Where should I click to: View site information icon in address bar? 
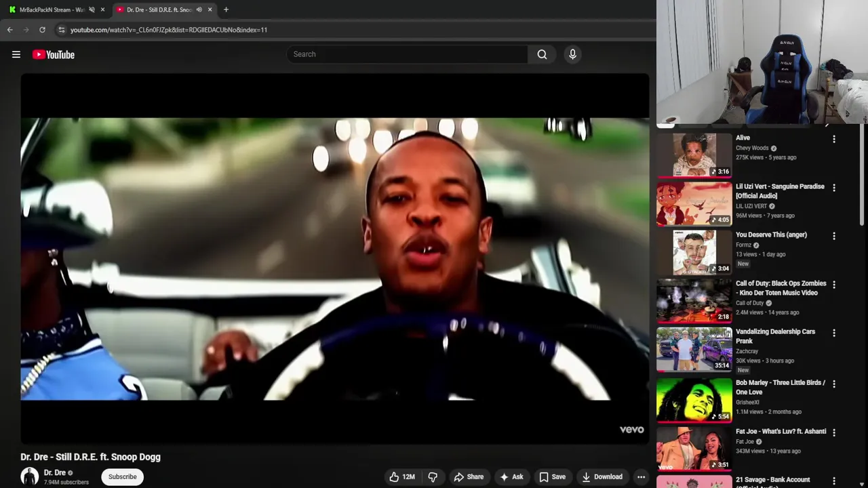[x=61, y=30]
